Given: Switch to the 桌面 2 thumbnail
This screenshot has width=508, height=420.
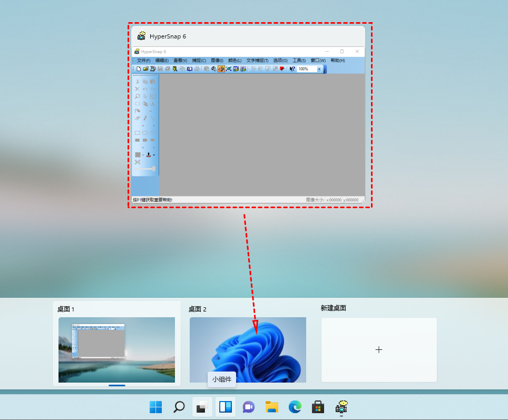Looking at the screenshot, I should tap(248, 350).
